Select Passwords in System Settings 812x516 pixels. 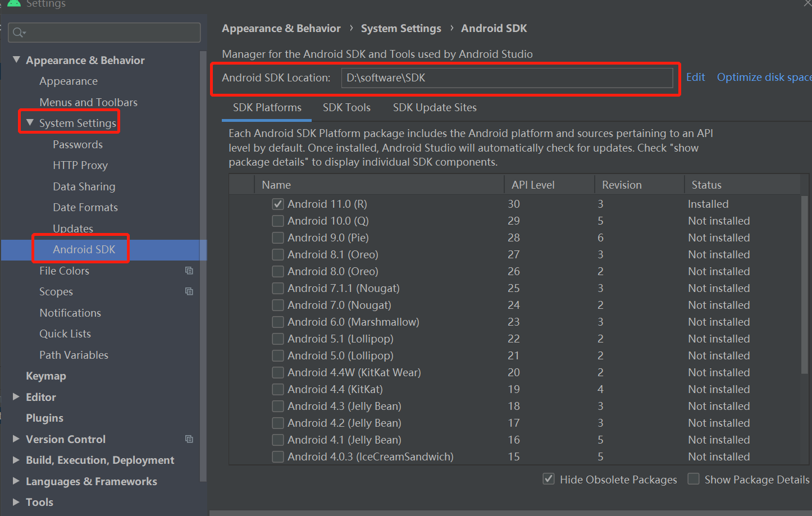point(77,144)
